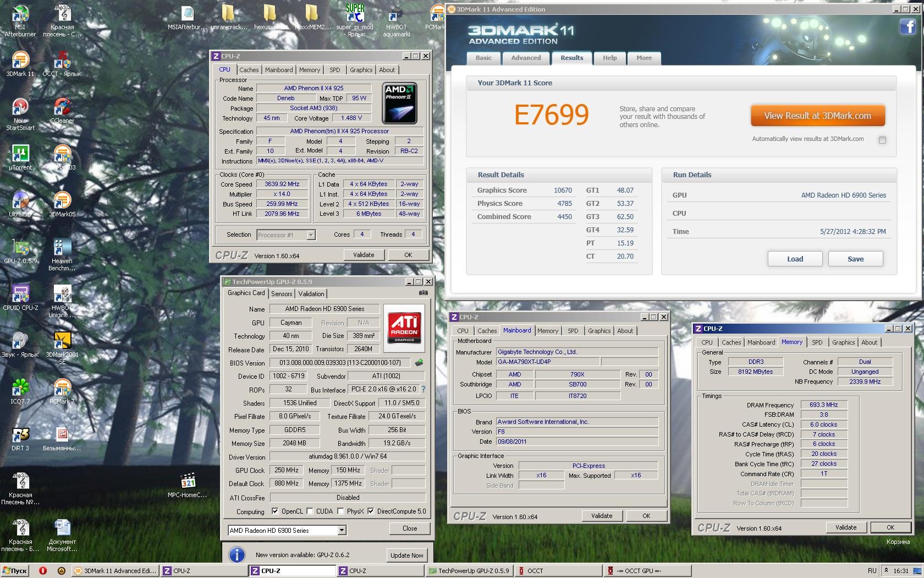The width and height of the screenshot is (924, 578).
Task: Click Bus Interface help question mark
Action: [x=424, y=389]
